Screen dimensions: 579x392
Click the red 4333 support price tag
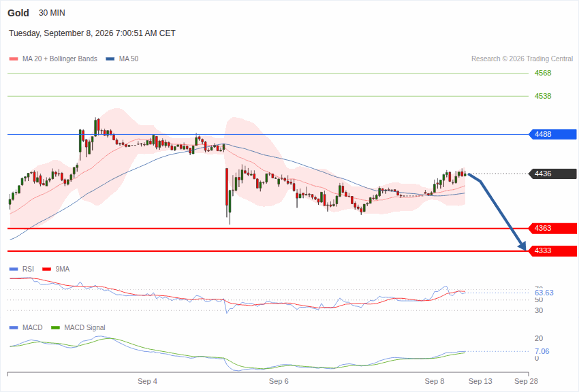click(x=553, y=250)
